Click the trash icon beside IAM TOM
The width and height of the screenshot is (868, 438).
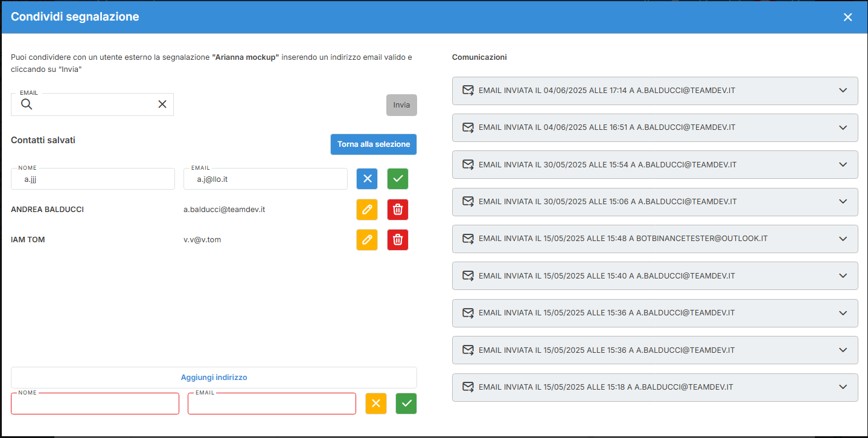coord(397,240)
